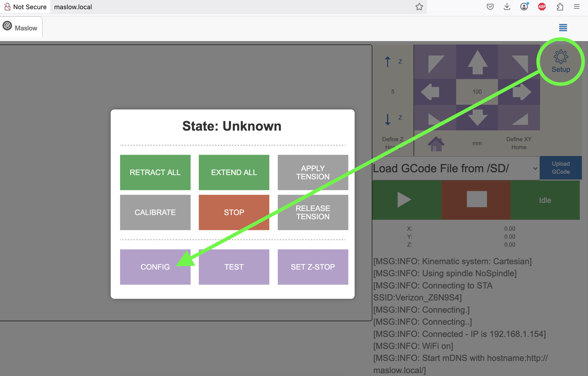Bookmark the page with the star icon
Screen dimensions: 588x376
pyautogui.click(x=419, y=7)
